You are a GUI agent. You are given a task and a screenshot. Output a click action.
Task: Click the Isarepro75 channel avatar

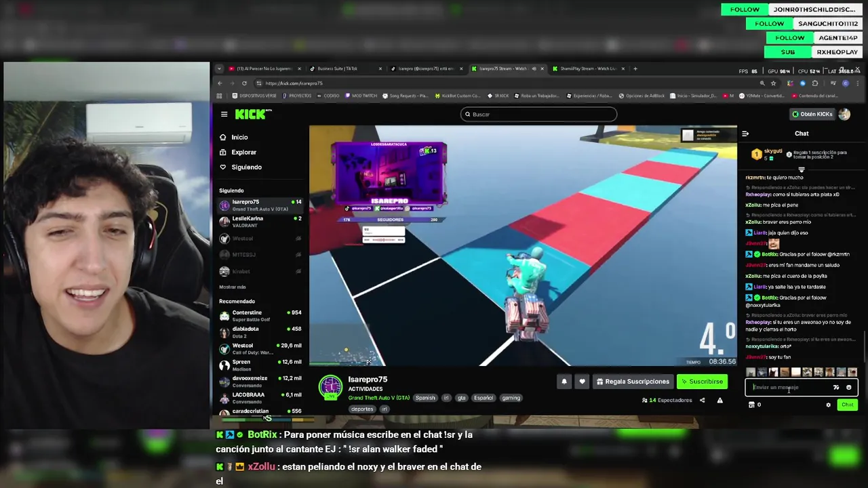[x=331, y=387]
